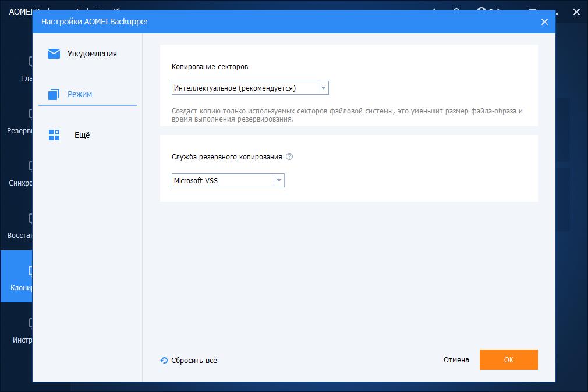
Task: Click the Восстановление icon in main sidebar
Action: pyautogui.click(x=30, y=218)
